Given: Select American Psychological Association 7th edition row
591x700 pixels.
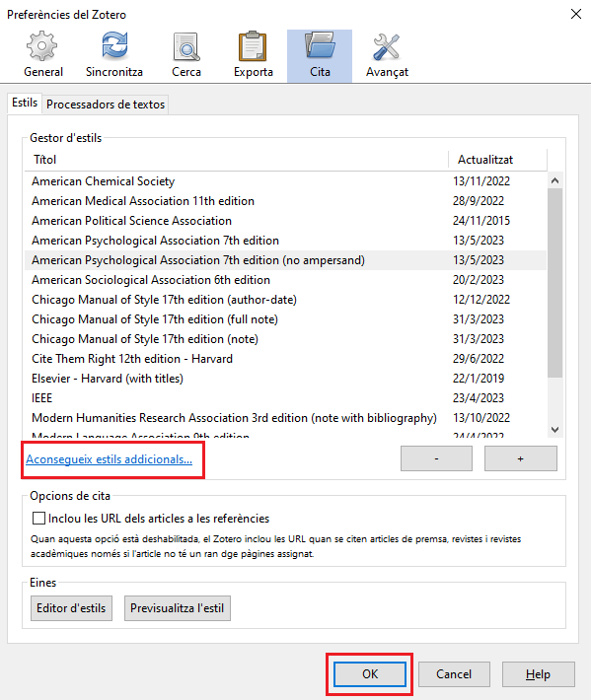Looking at the screenshot, I should coord(285,241).
